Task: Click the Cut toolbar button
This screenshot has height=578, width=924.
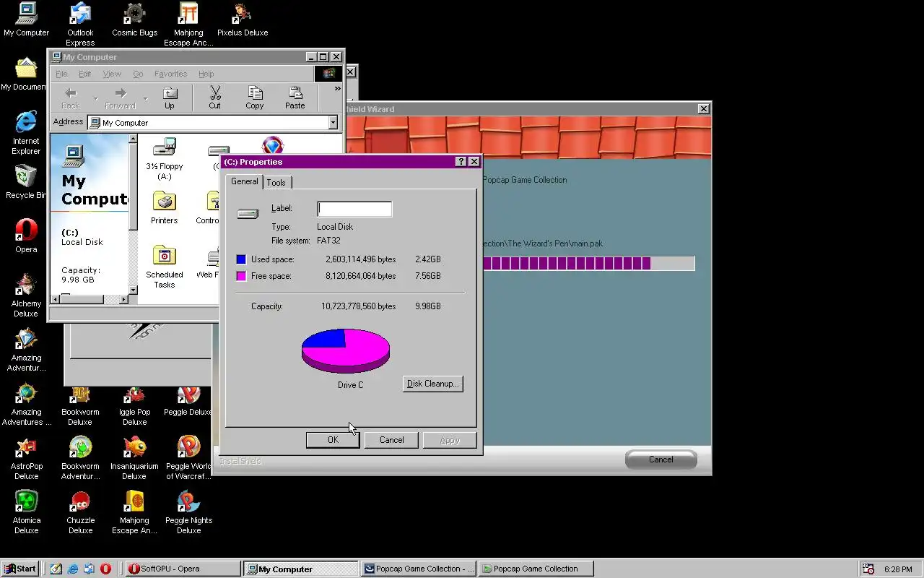Action: coord(214,98)
